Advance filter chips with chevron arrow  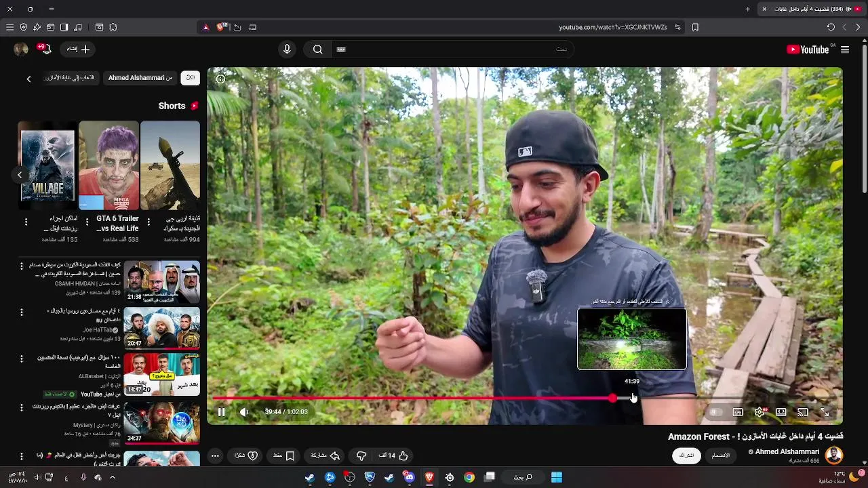coord(28,79)
